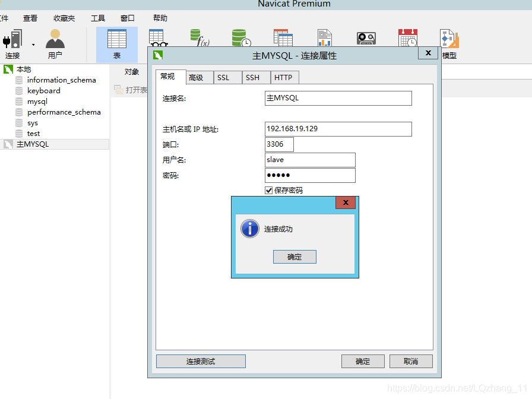The image size is (532, 399).
Task: Click the username slave field
Action: pos(310,160)
